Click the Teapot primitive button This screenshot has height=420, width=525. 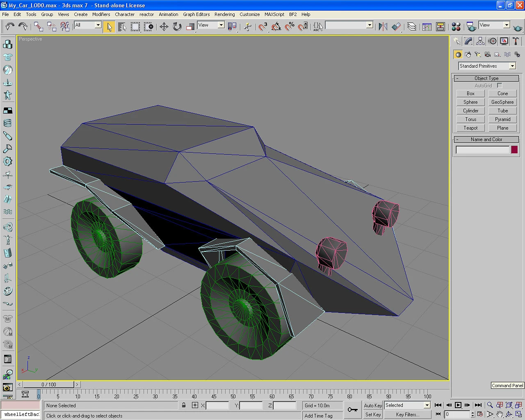tap(470, 128)
